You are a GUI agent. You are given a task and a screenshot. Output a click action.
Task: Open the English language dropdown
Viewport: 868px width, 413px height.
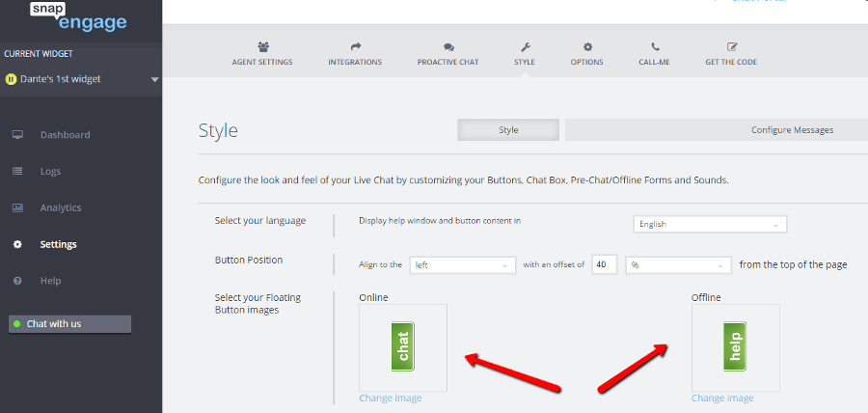710,224
